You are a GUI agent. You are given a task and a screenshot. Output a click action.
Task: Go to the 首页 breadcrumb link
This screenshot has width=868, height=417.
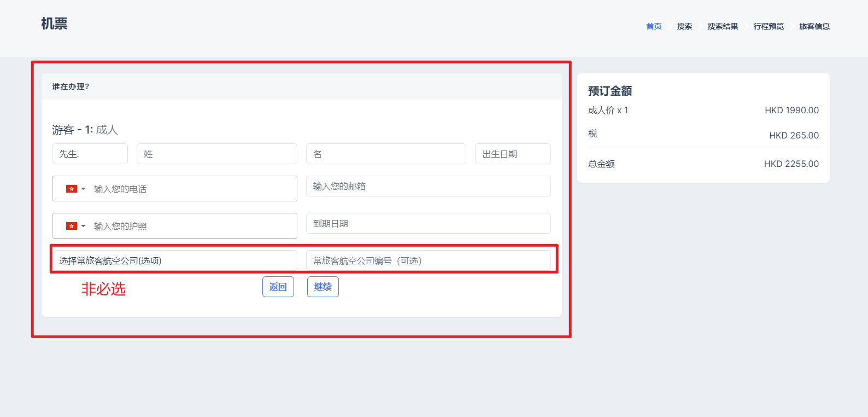pyautogui.click(x=654, y=26)
